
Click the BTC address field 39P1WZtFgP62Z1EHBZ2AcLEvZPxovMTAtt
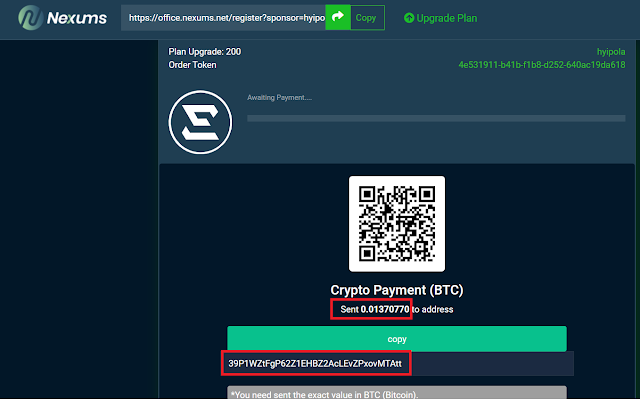click(x=398, y=363)
